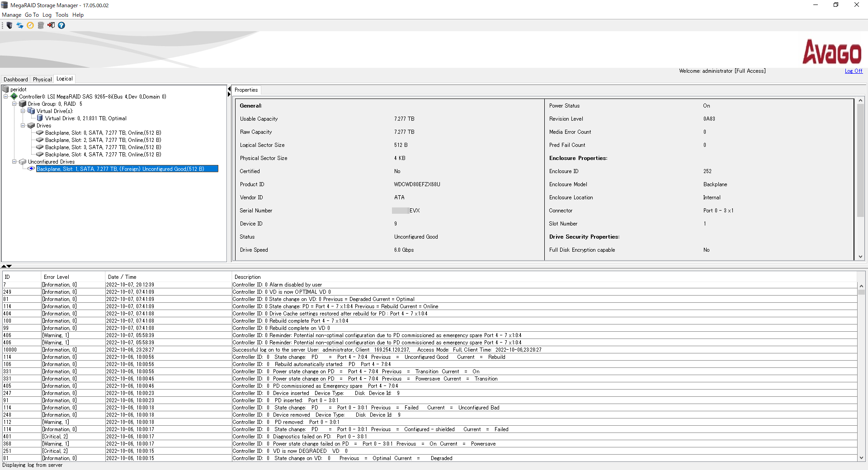Open the Go To menu

click(x=32, y=15)
